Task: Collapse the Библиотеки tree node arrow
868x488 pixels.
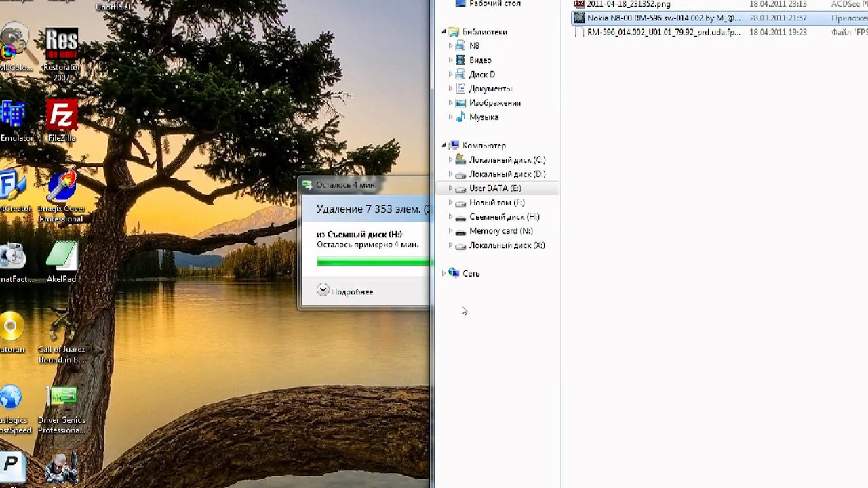Action: tap(444, 32)
